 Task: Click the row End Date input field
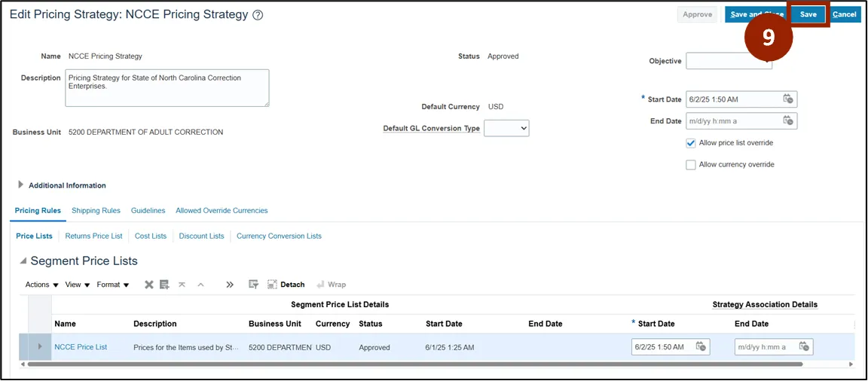[765, 346]
